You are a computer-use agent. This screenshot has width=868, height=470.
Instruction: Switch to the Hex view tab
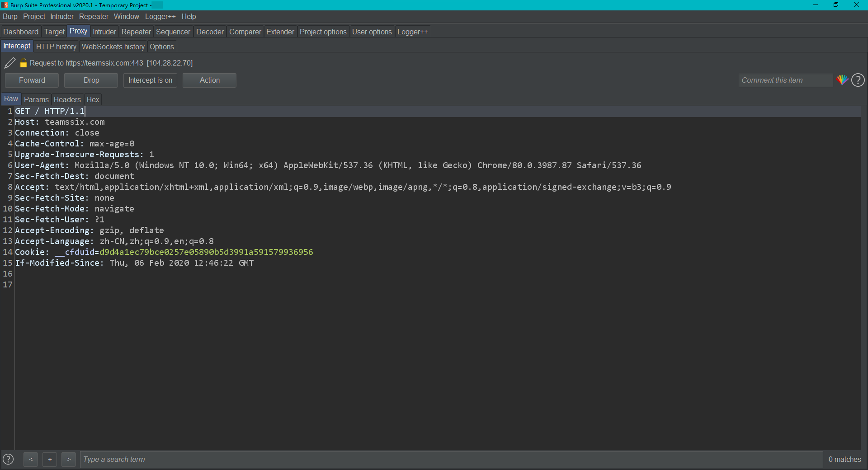coord(93,99)
